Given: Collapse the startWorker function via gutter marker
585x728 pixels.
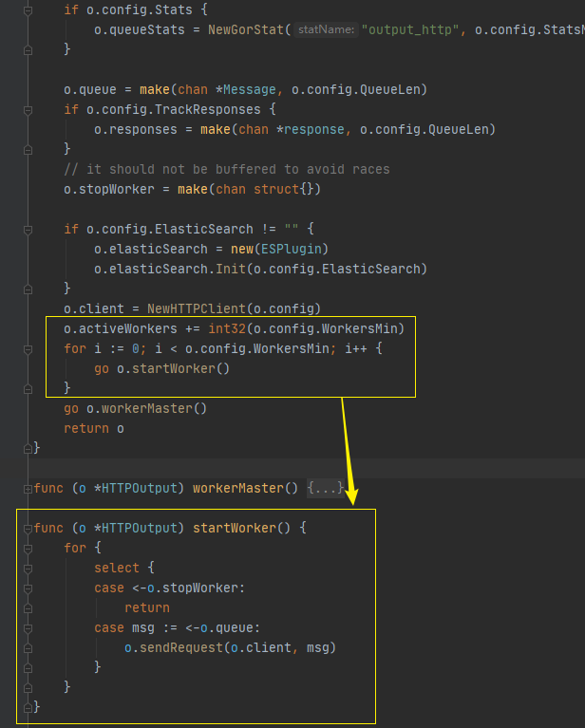Looking at the screenshot, I should click(28, 529).
